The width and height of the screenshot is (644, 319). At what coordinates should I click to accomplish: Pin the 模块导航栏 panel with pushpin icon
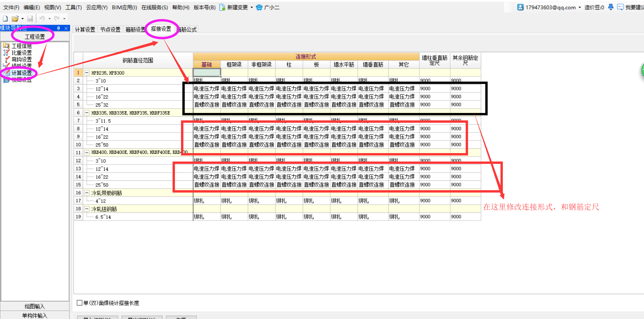click(x=58, y=28)
